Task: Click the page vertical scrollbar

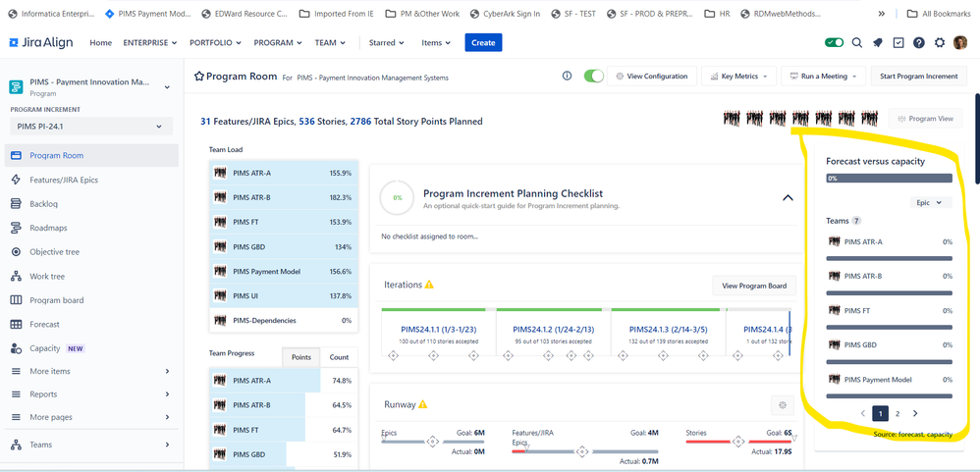Action: 976,138
